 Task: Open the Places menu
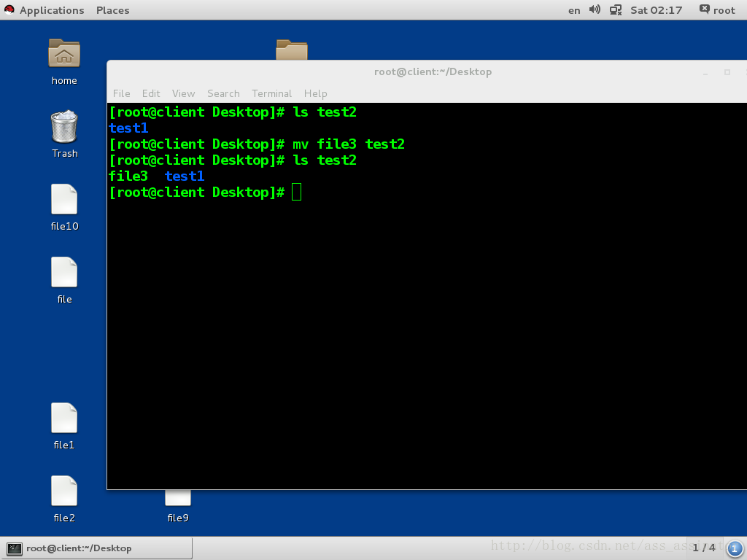[x=113, y=10]
